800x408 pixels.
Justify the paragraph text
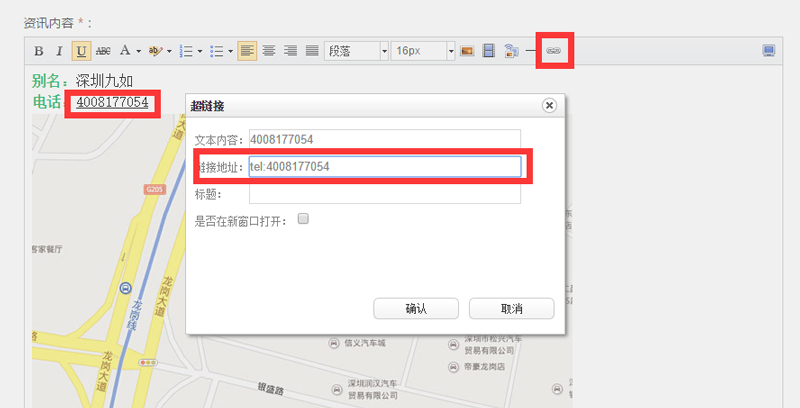click(x=311, y=51)
